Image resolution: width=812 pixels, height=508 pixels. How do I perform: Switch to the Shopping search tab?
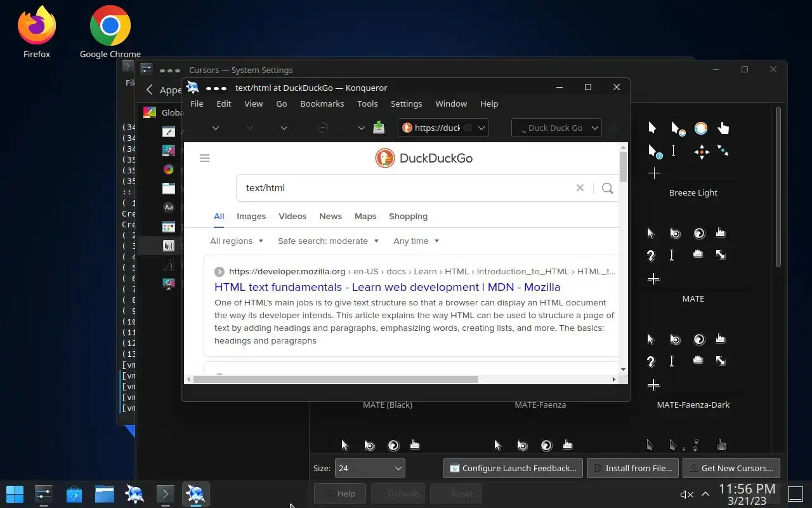pyautogui.click(x=408, y=216)
